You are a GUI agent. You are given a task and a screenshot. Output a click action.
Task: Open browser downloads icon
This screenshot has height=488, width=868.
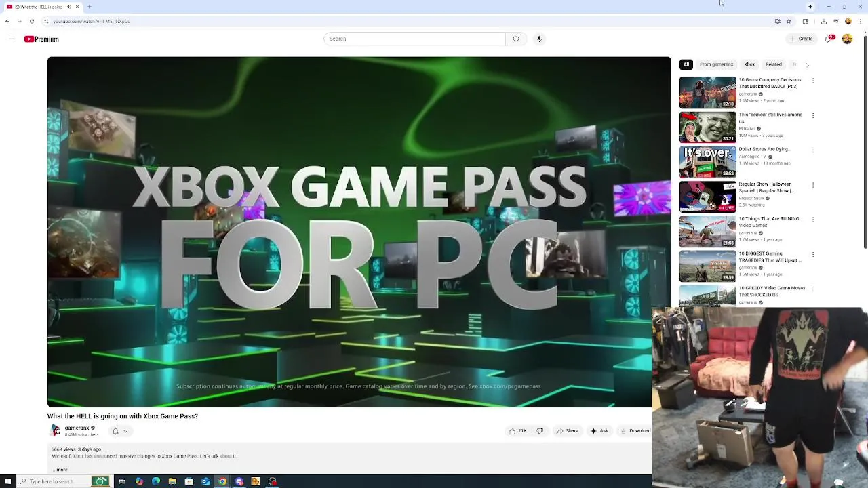pyautogui.click(x=823, y=21)
